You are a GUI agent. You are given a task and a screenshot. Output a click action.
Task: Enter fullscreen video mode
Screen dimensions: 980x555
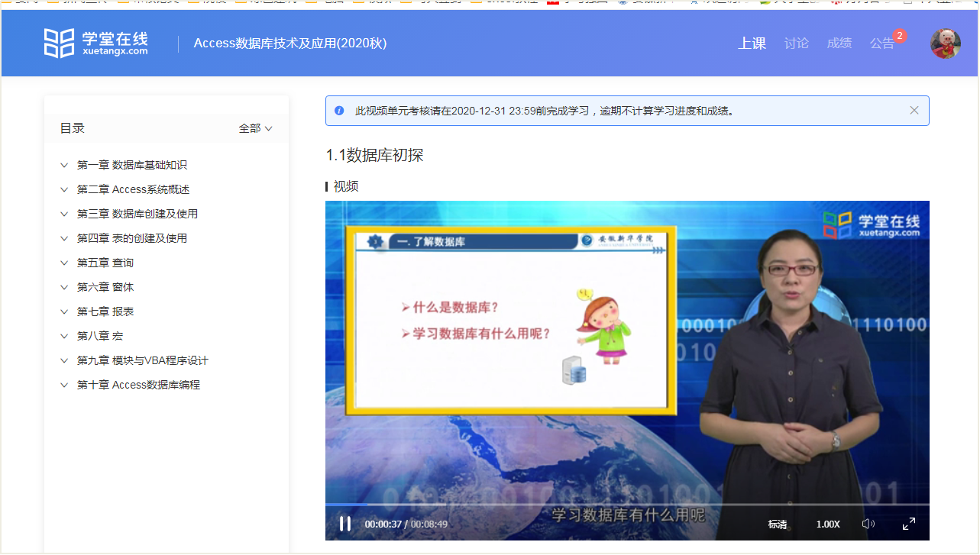click(x=909, y=524)
